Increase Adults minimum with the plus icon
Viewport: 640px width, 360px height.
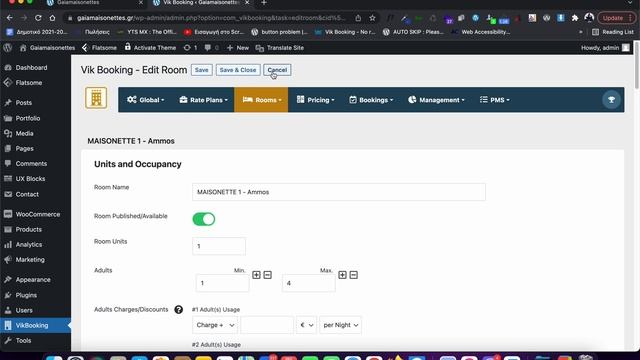(x=256, y=275)
